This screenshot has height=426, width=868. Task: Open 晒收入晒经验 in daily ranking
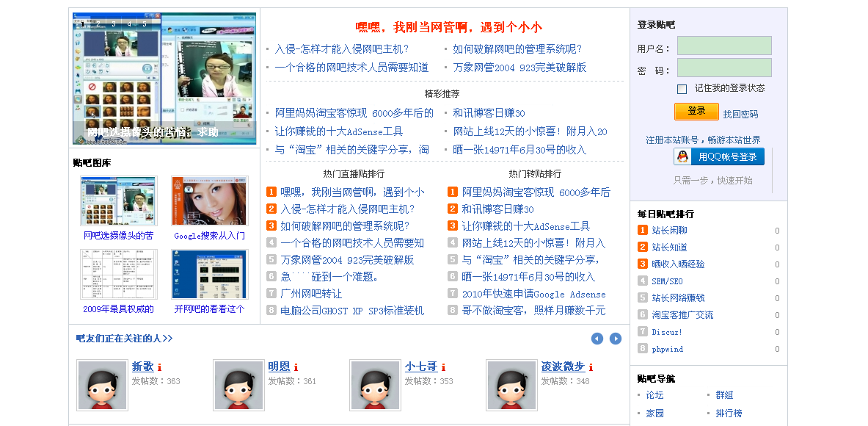point(678,264)
